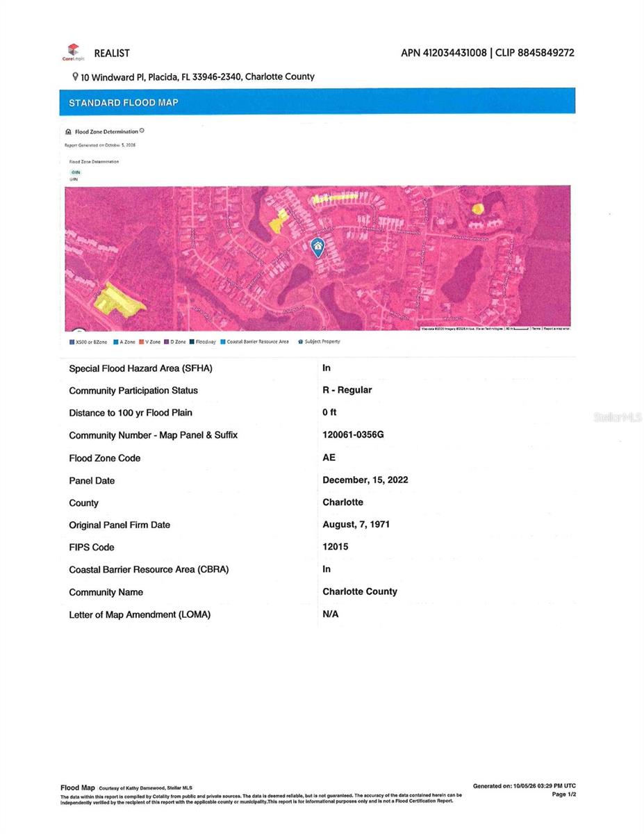Screen dimensions: 644x834
Task: Click the house icon next to Flood Zone Determination
Action: (x=68, y=131)
